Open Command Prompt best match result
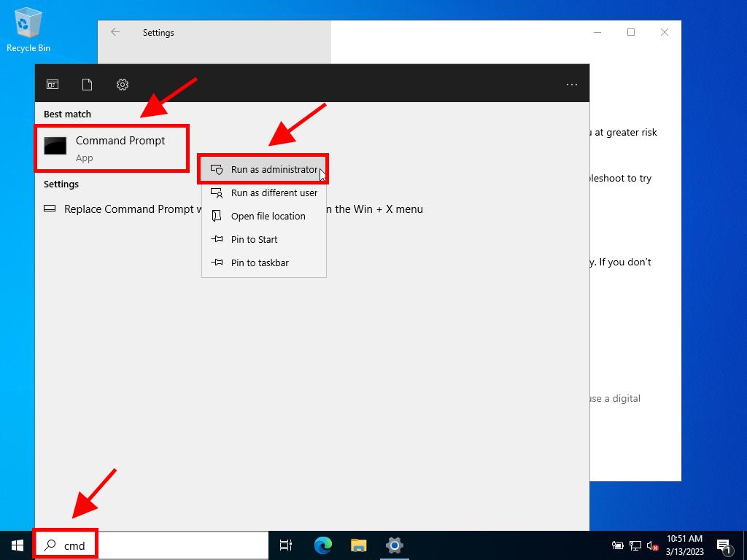 [x=112, y=148]
